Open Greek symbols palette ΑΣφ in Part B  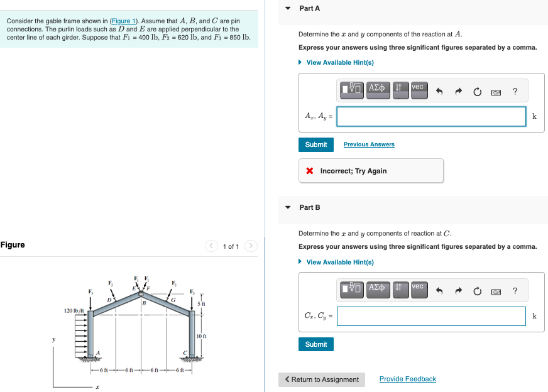377,290
